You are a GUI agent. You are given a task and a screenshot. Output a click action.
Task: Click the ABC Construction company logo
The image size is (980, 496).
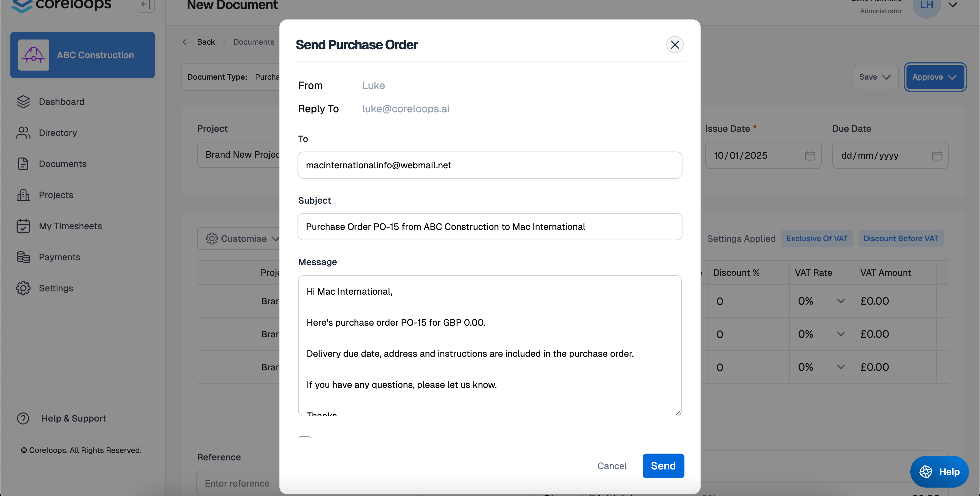pyautogui.click(x=33, y=55)
